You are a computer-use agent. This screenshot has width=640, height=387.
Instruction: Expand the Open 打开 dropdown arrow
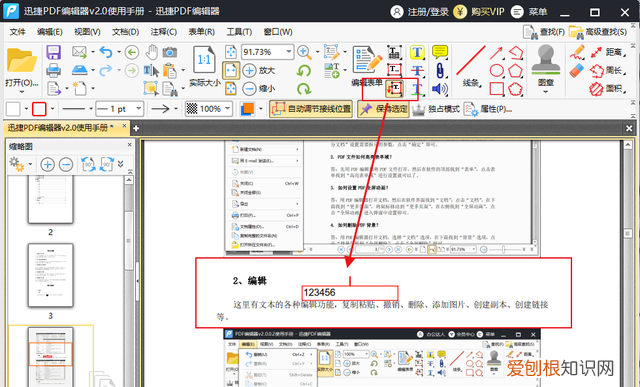(22, 92)
